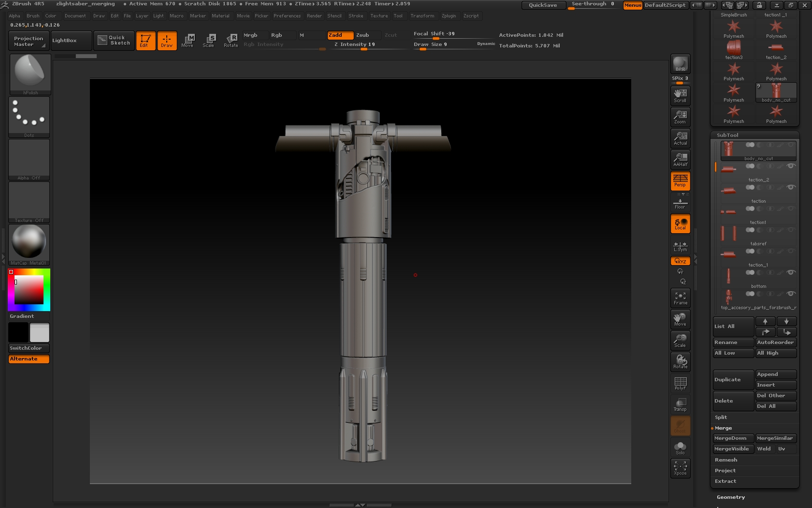Click the BPR render button

point(680,64)
